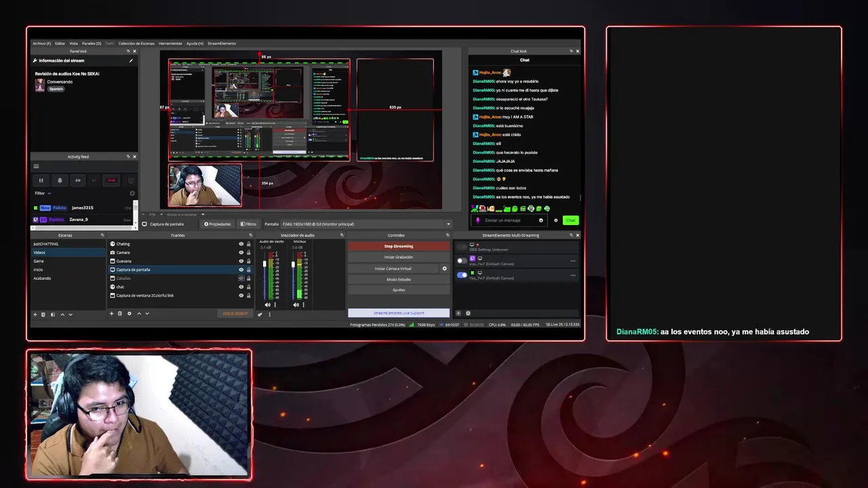
Task: Skip alert with fast-forward icon in Activity feed
Action: pos(78,180)
